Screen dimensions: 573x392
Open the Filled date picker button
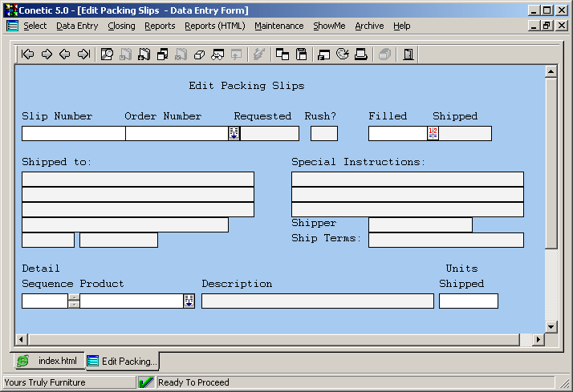[x=433, y=133]
